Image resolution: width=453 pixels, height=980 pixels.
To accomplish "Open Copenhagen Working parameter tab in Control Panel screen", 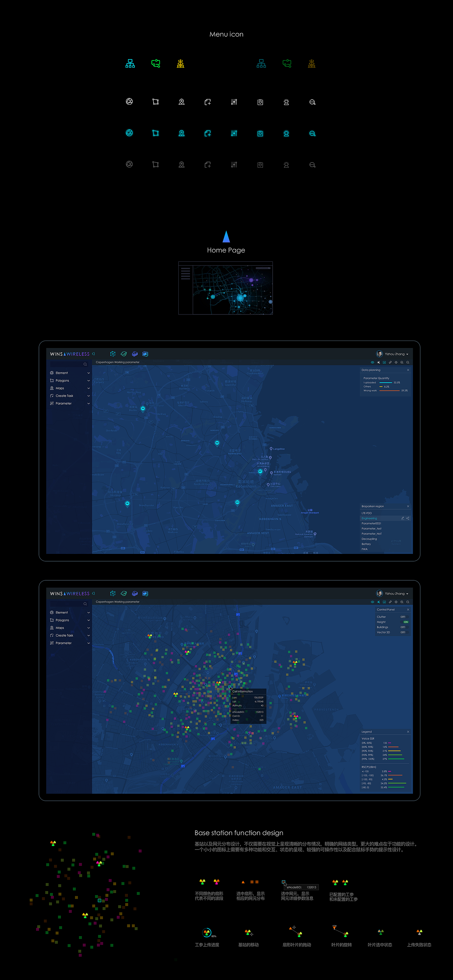I will click(x=117, y=602).
